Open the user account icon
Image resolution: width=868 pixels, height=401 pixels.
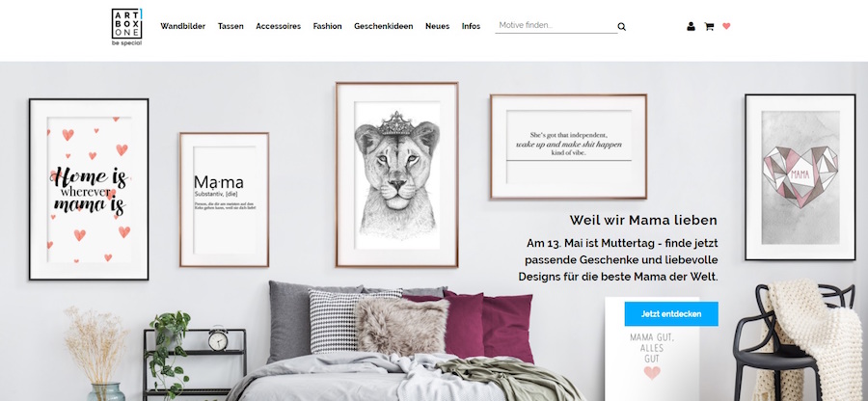point(691,26)
